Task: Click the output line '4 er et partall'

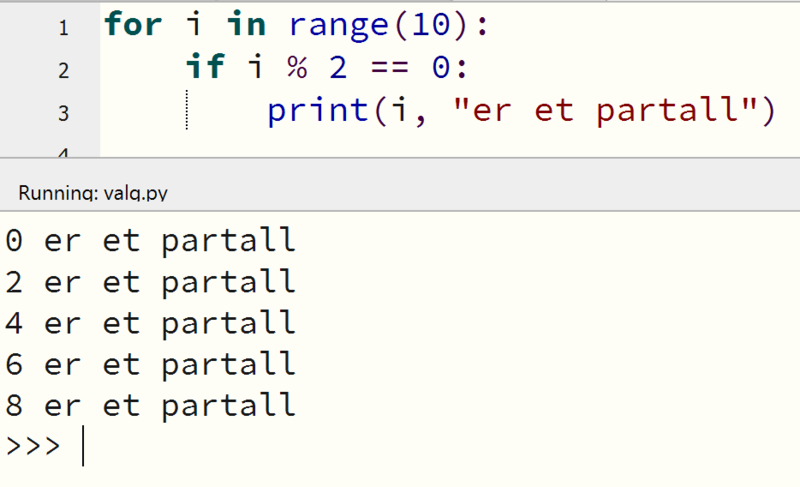Action: pos(150,323)
